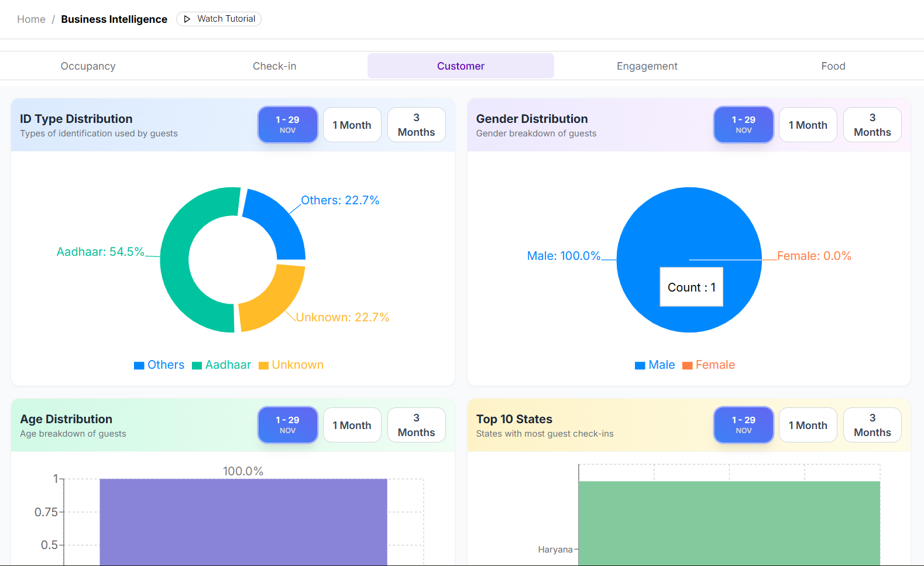Select 3 Months for ID Type Distribution
Image resolution: width=924 pixels, height=566 pixels.
point(416,125)
